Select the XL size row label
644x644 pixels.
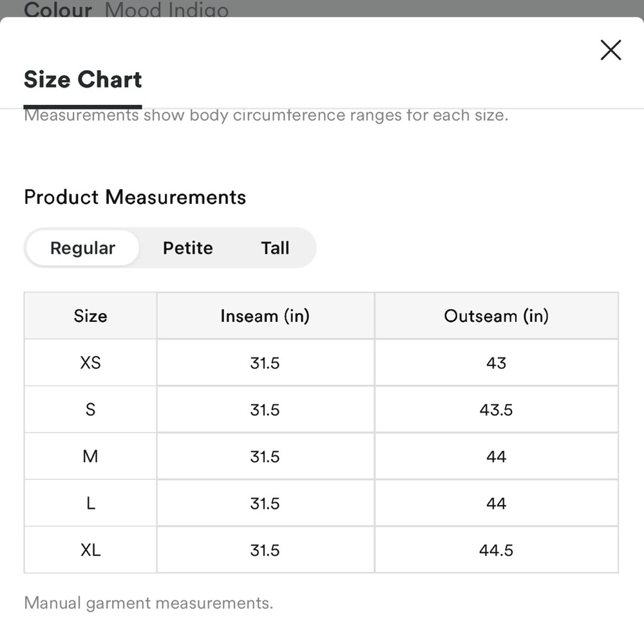[90, 550]
